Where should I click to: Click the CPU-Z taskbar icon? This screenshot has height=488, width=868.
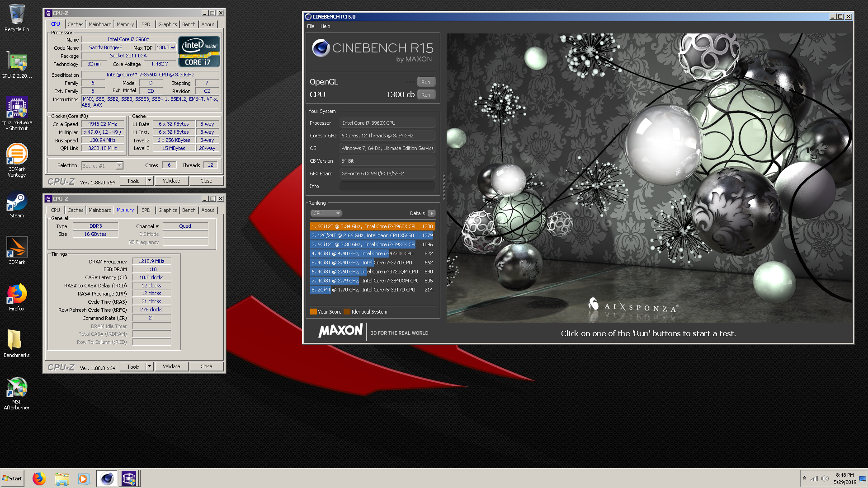tap(129, 479)
